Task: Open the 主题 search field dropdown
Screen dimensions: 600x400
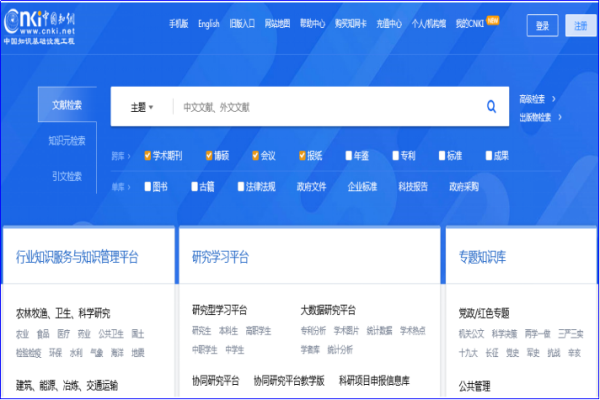Action: [x=141, y=107]
